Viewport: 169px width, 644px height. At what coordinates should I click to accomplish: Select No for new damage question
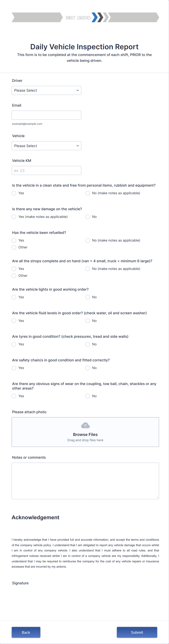pos(87,217)
